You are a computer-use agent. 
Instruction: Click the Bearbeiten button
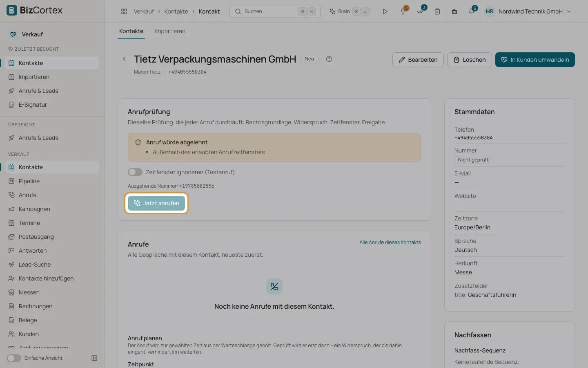pyautogui.click(x=418, y=60)
